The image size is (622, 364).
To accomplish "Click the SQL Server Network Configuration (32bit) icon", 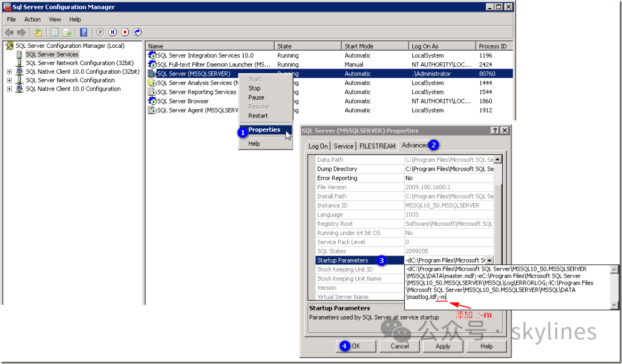I will [19, 63].
